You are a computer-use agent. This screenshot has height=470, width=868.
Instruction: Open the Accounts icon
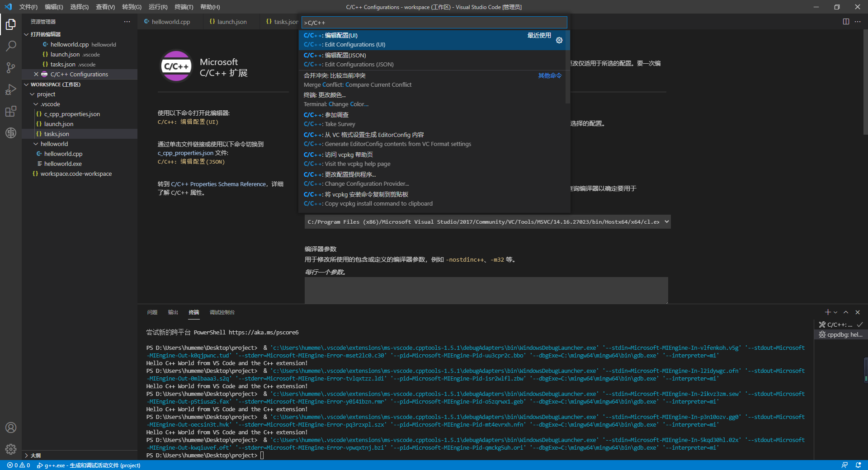click(x=11, y=428)
